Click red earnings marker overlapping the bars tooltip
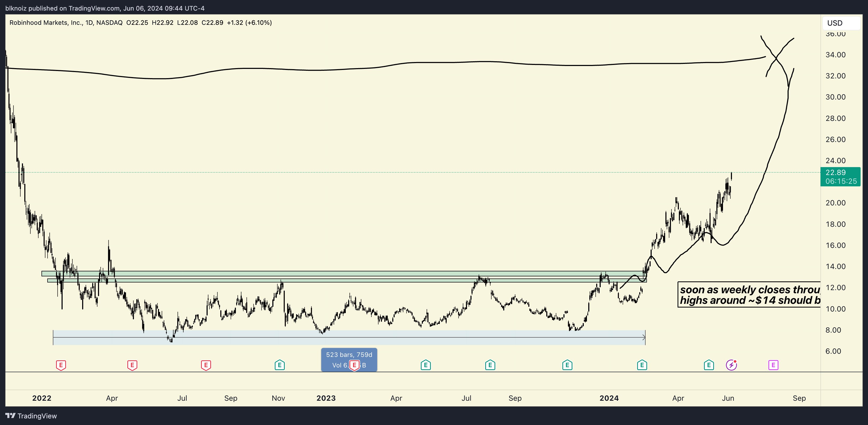 coord(354,365)
